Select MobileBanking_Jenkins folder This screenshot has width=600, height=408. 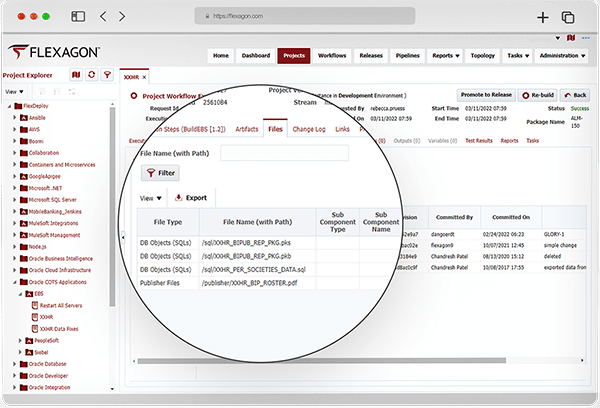55,212
